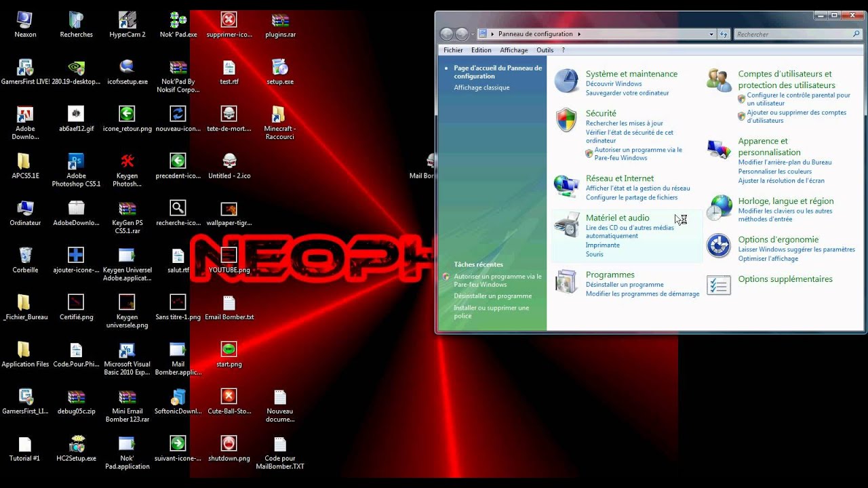Open the address bar history dropdown arrow
The image size is (868, 488).
(711, 34)
